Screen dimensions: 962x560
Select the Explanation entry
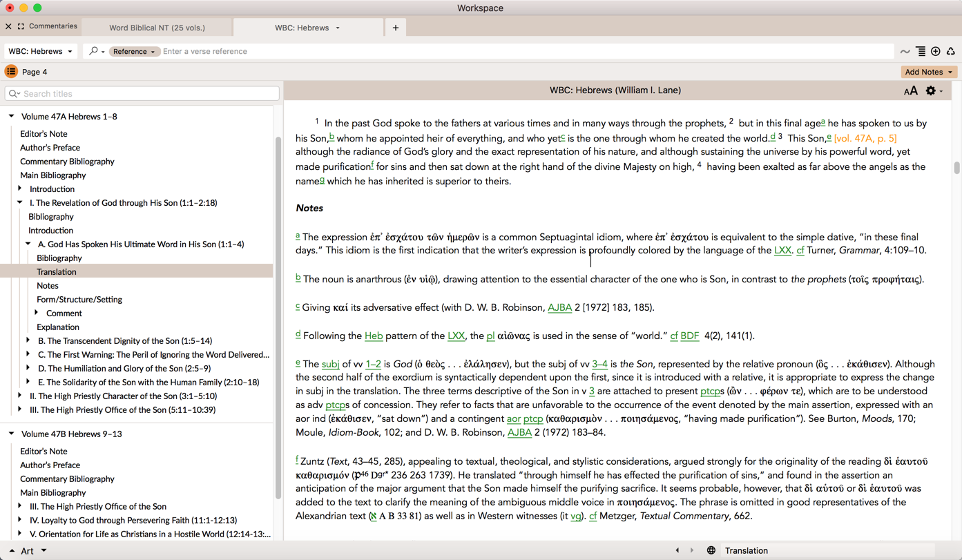[58, 327]
